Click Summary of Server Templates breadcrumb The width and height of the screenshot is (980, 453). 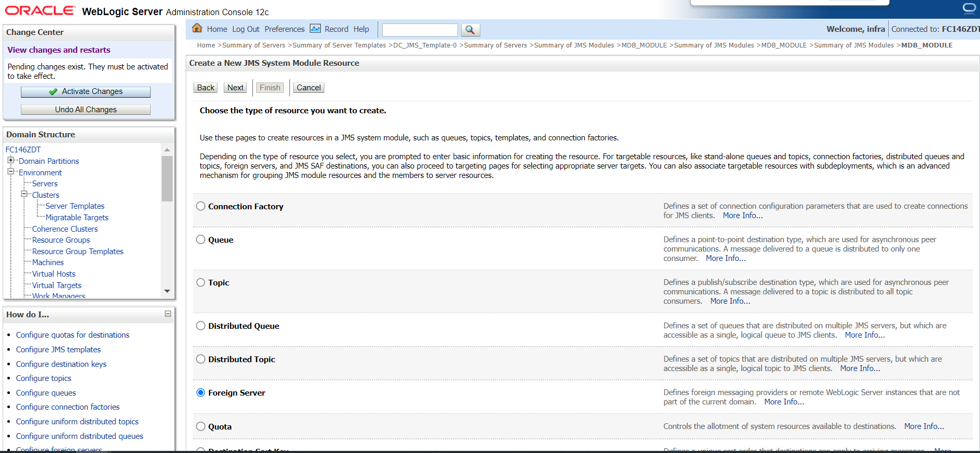click(x=339, y=45)
